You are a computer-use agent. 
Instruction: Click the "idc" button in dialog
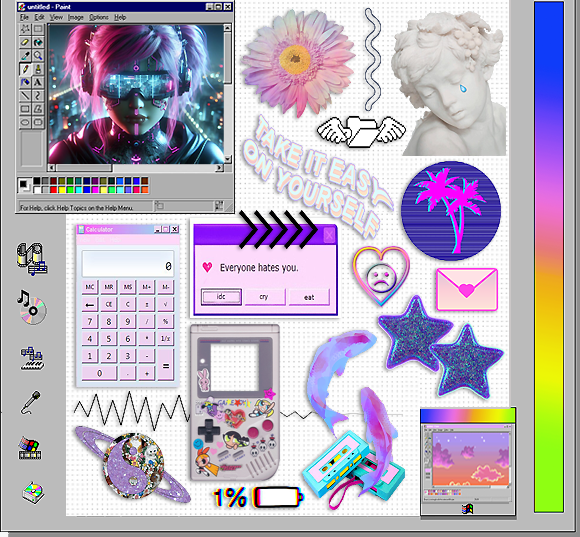tap(221, 297)
